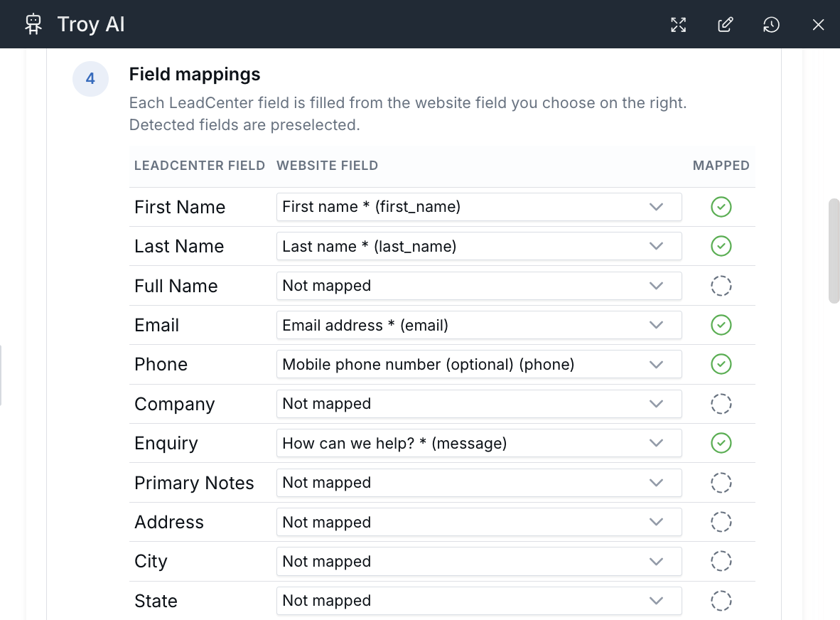The image size is (840, 620).
Task: Click the unmapped dashed circle for City
Action: 721,561
